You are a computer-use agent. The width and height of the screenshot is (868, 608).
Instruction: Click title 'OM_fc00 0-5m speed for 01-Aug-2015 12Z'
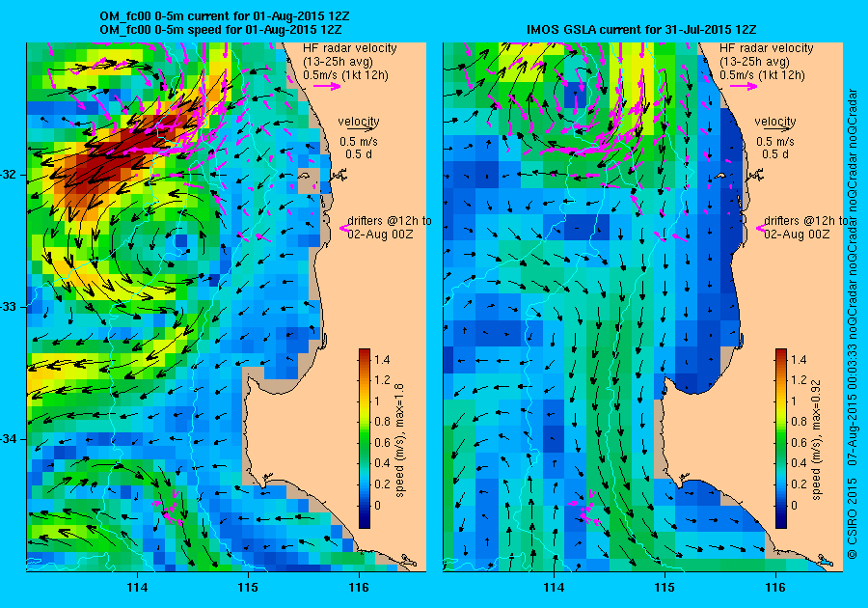click(220, 29)
